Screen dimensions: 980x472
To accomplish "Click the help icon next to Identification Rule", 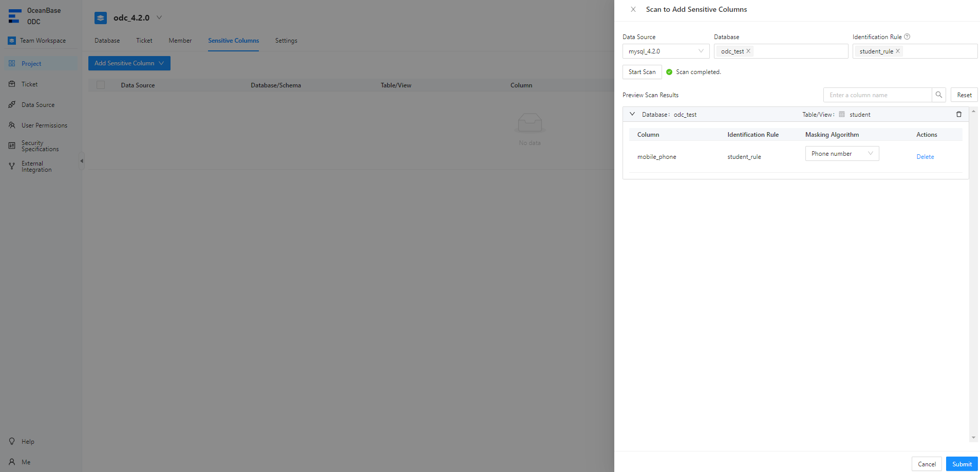I will coord(907,37).
